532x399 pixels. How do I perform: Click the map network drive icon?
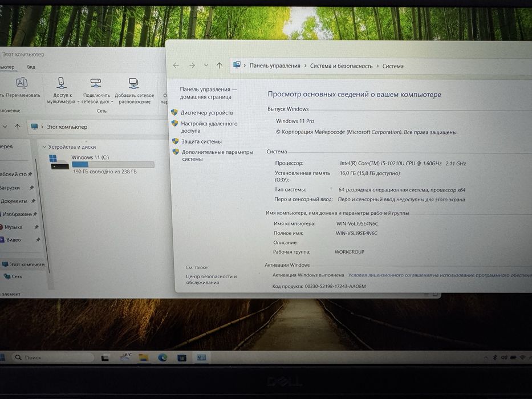(96, 83)
